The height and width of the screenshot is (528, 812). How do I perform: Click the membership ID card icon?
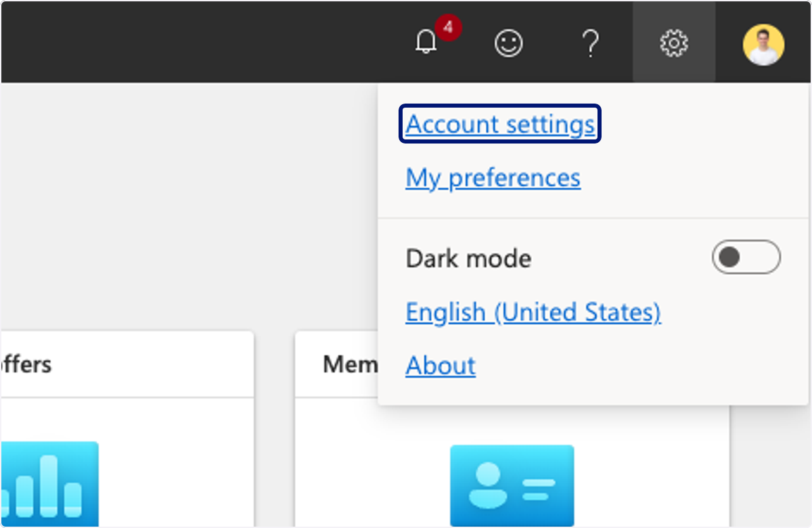(512, 486)
